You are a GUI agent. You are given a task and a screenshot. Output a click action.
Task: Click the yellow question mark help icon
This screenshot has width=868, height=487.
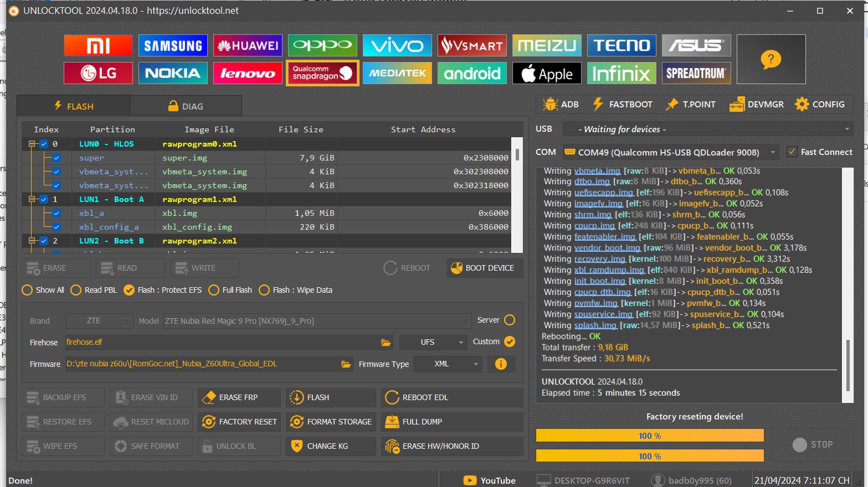point(771,59)
